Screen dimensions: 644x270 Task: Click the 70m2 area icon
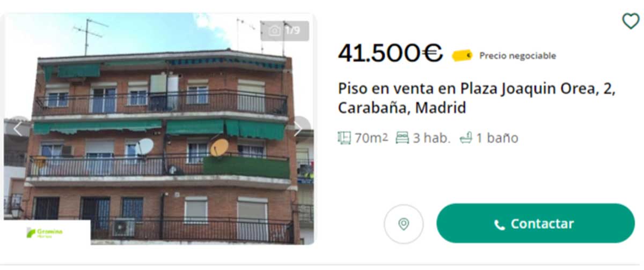344,138
